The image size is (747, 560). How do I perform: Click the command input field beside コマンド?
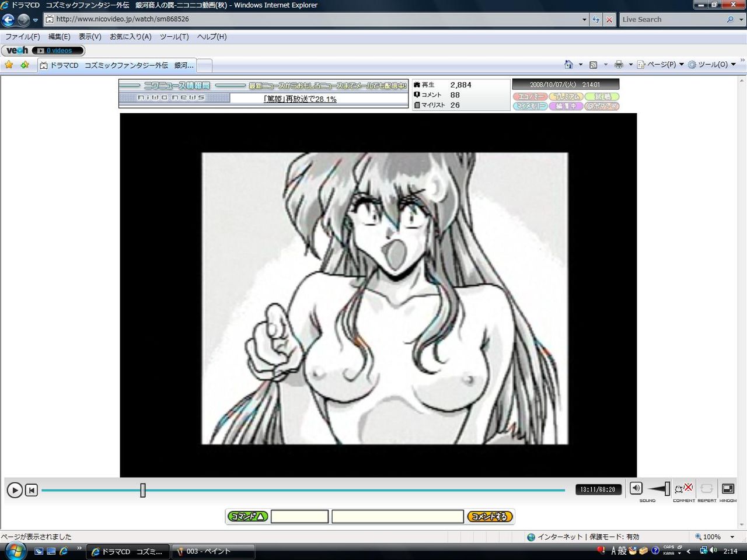(x=299, y=516)
